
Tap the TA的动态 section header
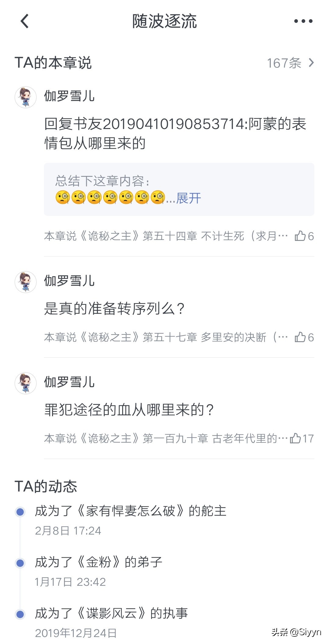[x=46, y=486]
